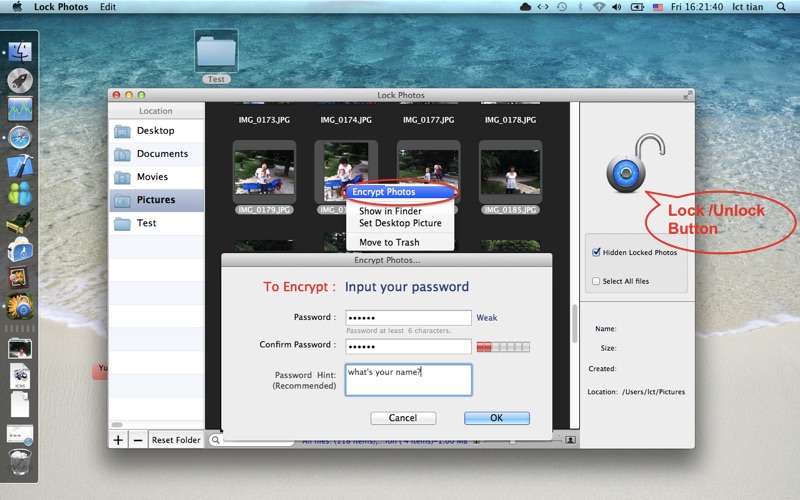Select the Movies folder in sidebar

click(156, 177)
